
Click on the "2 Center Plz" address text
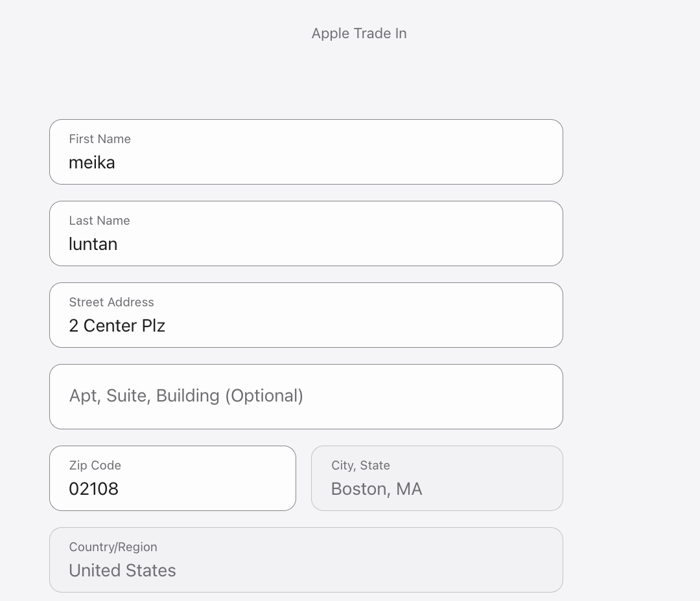click(117, 326)
